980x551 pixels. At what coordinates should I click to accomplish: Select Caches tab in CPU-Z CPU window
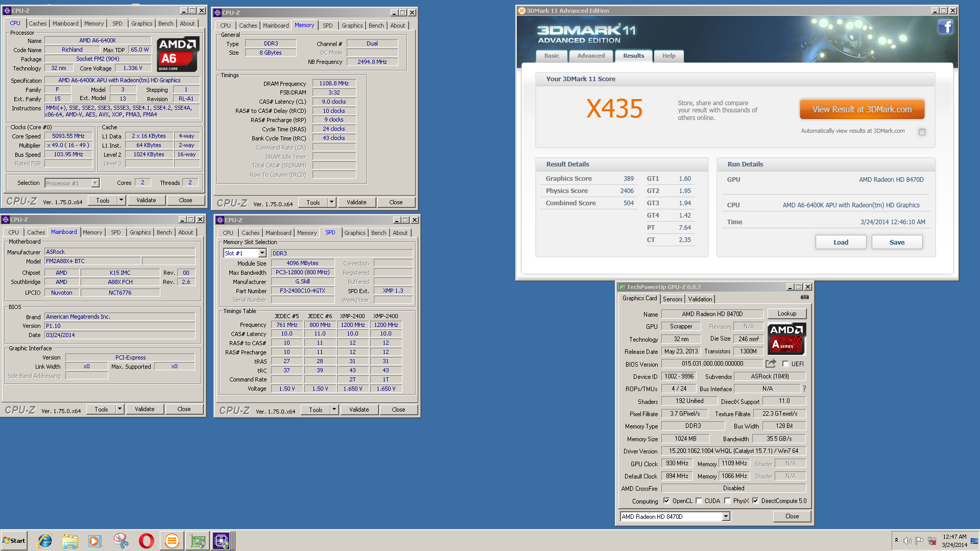[37, 23]
